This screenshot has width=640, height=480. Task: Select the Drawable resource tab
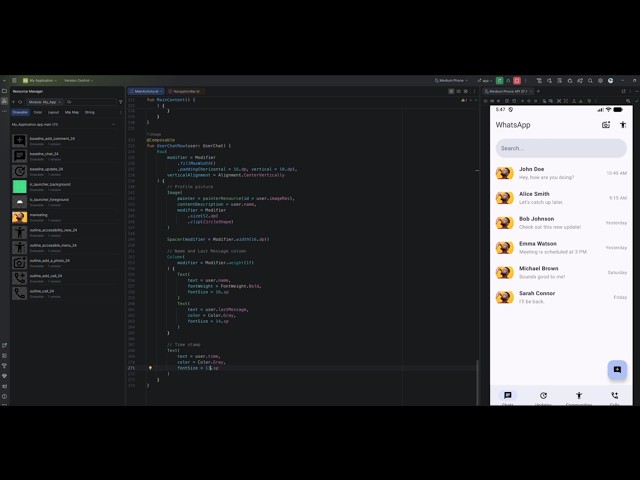click(20, 112)
